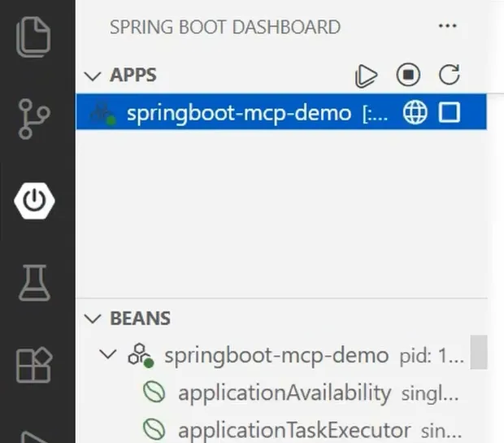Open the Extensions view
Image resolution: width=504 pixels, height=443 pixels.
34,365
